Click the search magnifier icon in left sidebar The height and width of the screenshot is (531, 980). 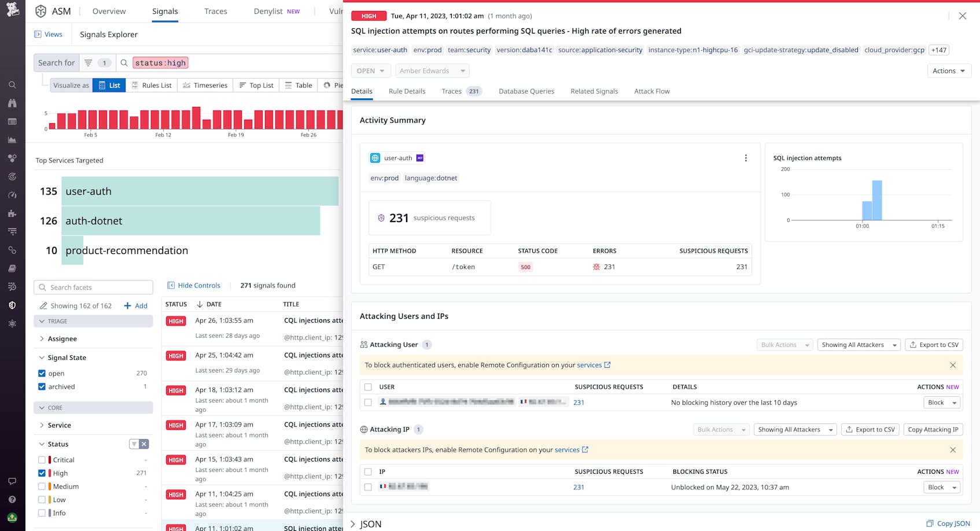pyautogui.click(x=12, y=85)
